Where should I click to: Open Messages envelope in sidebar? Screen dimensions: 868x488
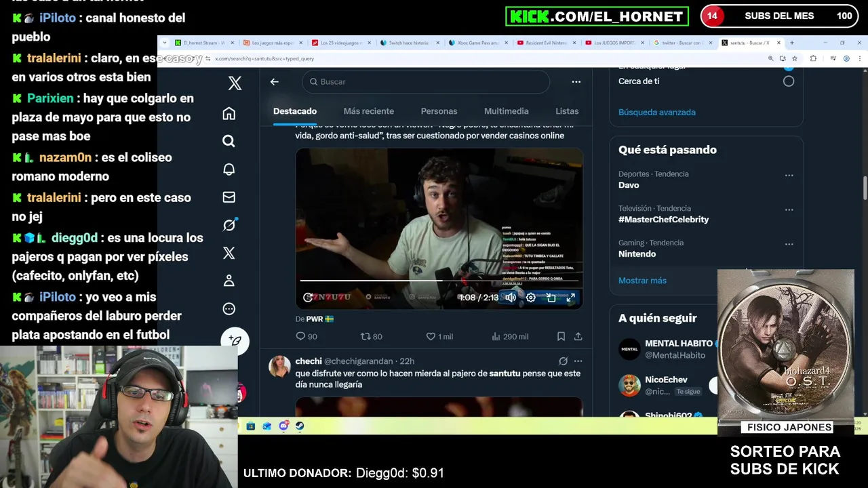pos(229,197)
